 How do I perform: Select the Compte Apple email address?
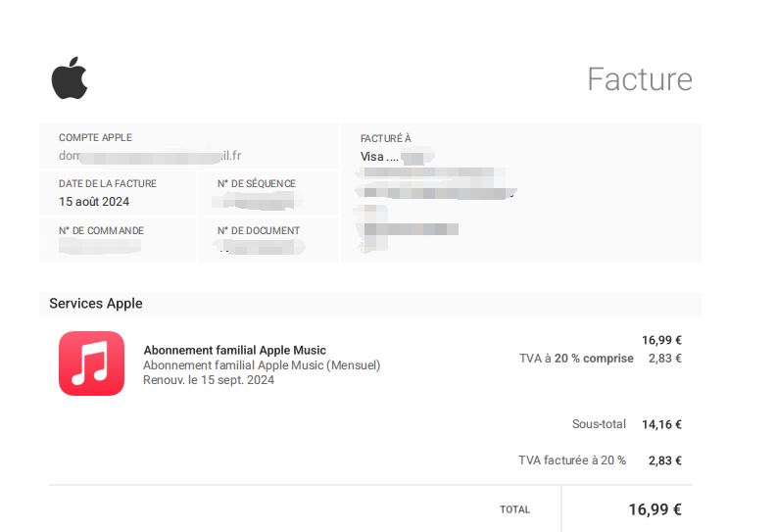click(x=150, y=156)
